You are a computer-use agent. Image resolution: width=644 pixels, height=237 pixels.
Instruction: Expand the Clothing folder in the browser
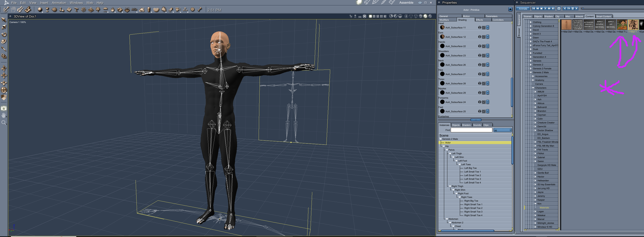point(531,22)
